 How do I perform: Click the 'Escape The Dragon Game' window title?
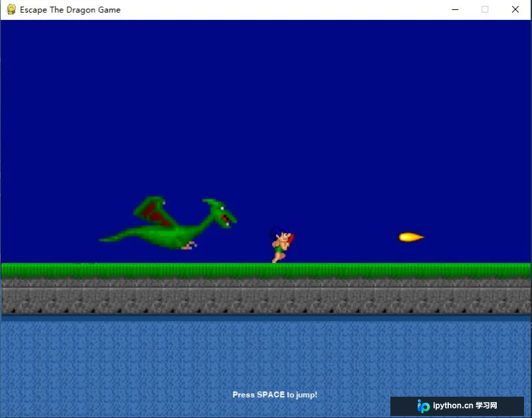click(70, 10)
